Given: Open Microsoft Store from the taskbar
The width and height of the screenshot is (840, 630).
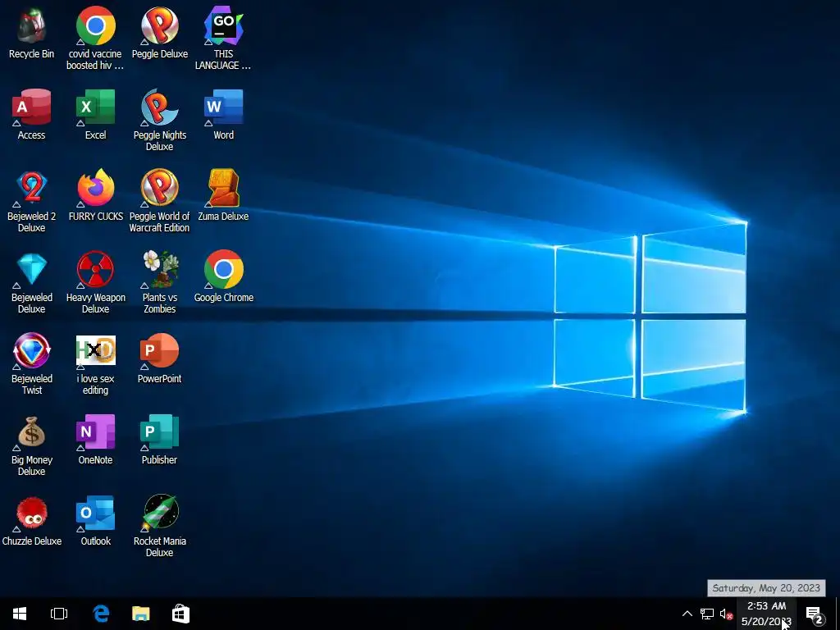Looking at the screenshot, I should (x=180, y=614).
